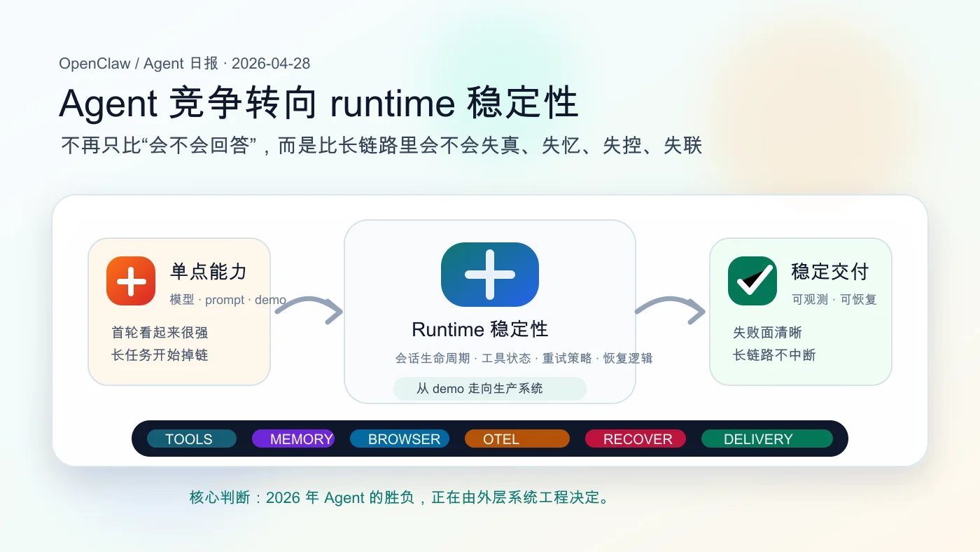Click the line 会话生命周期 · 工具状态 · 重试策略 · 恢复逻辑
Viewport: 980px width, 552px height.
[x=524, y=359]
